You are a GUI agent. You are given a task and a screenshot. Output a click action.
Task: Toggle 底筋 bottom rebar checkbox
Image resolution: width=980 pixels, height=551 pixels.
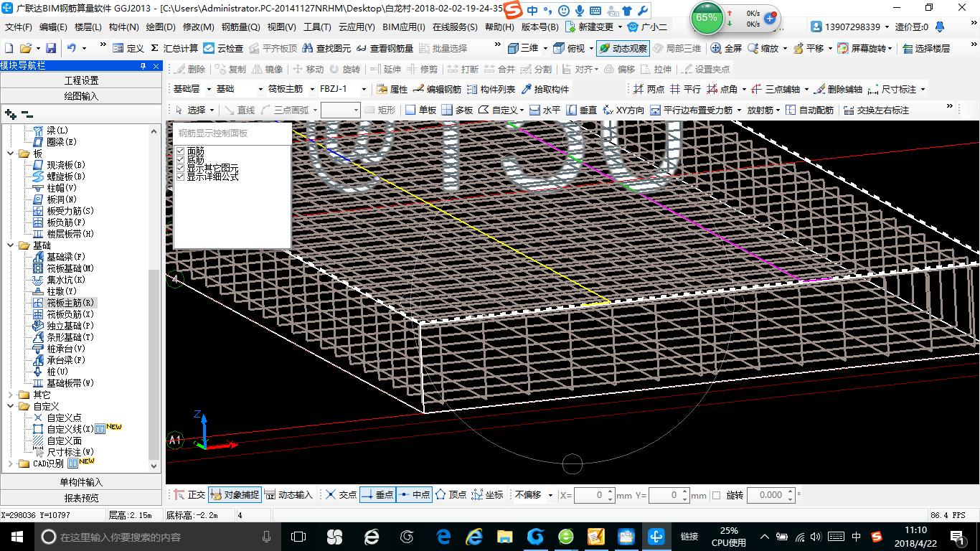coord(180,160)
